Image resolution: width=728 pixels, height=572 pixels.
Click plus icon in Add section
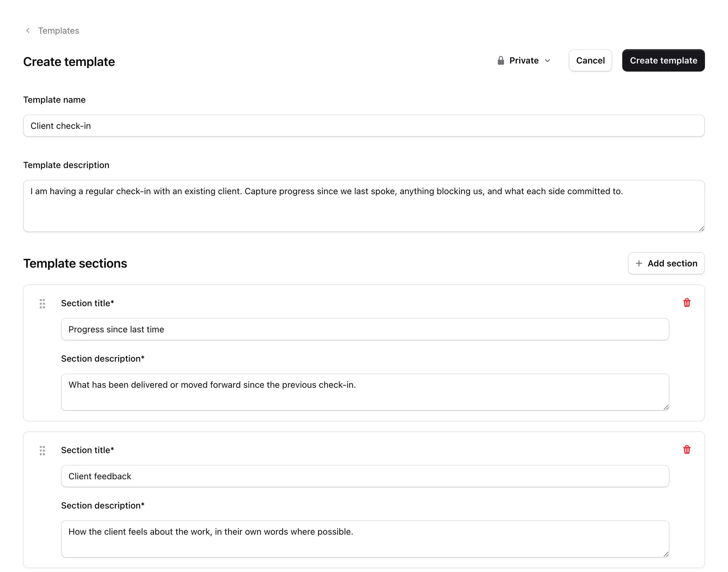click(639, 264)
